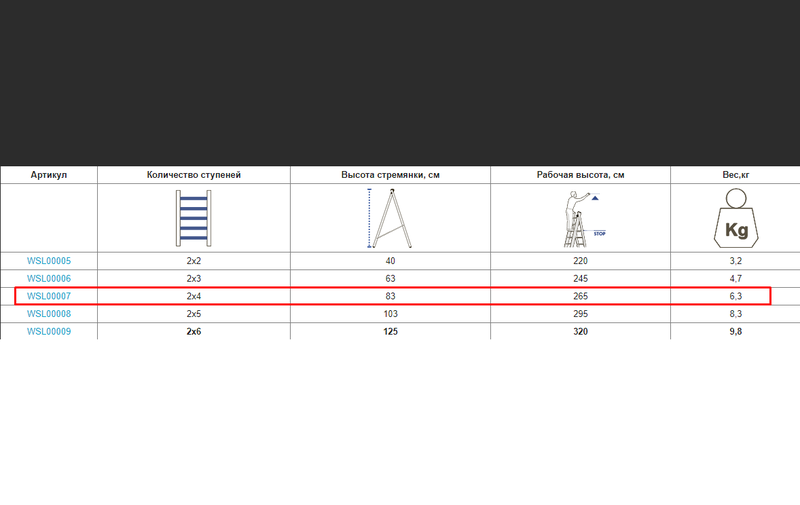Screen dimensions: 800x505
Task: Open article link WSL00009
Action: point(49,332)
